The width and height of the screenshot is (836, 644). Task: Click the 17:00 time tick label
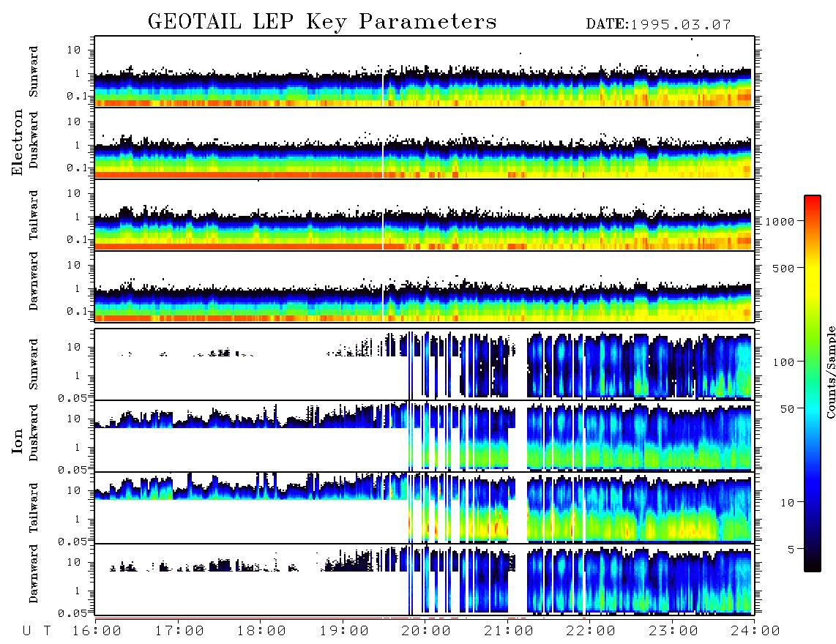(x=179, y=631)
